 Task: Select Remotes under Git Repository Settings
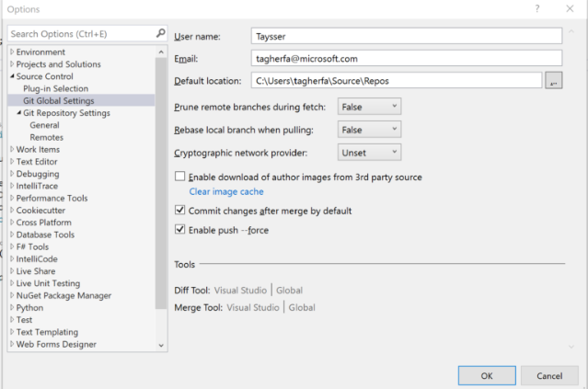pyautogui.click(x=47, y=137)
